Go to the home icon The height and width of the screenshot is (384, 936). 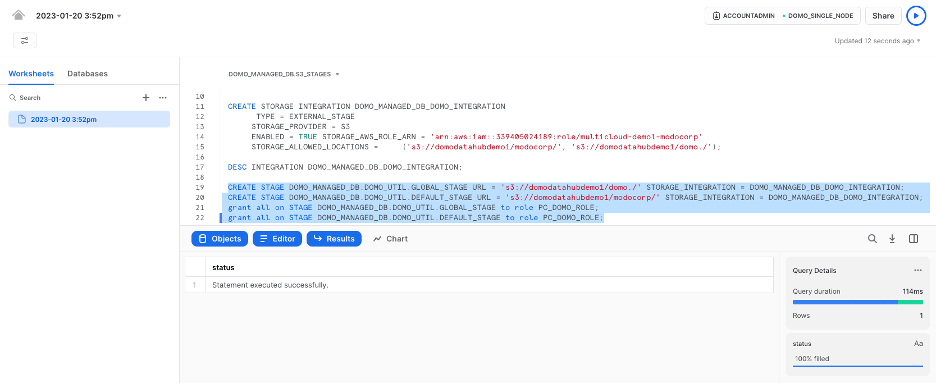click(x=19, y=16)
